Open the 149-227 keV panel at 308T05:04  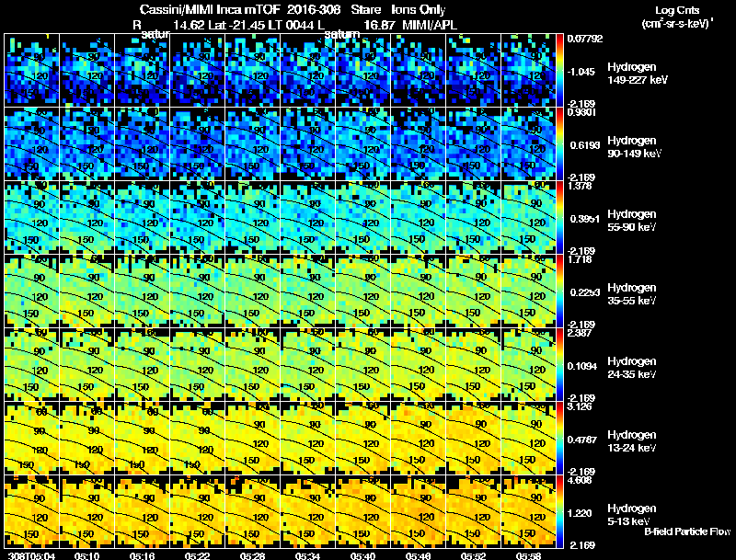[31, 71]
